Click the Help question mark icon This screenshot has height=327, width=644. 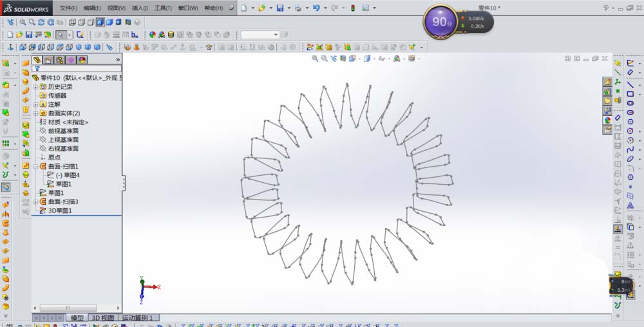pos(606,8)
